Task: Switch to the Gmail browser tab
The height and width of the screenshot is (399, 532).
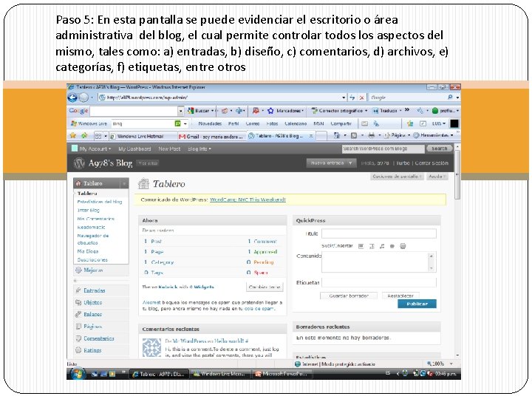Action: (x=211, y=137)
